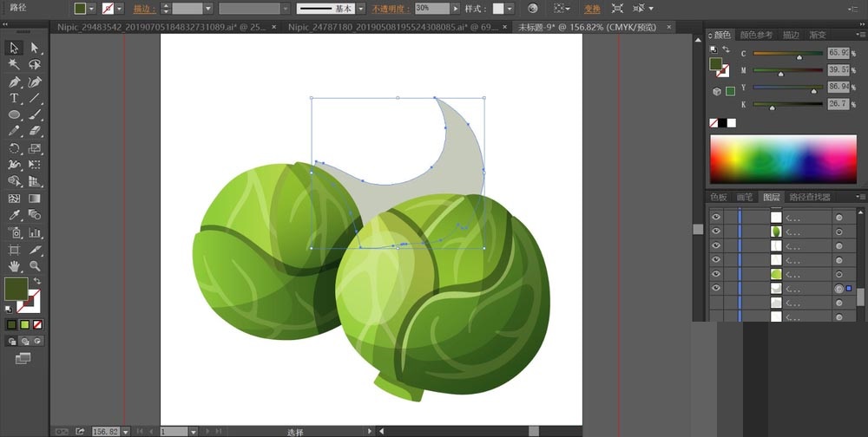Select the Hand tool
This screenshot has width=868, height=437.
point(14,265)
